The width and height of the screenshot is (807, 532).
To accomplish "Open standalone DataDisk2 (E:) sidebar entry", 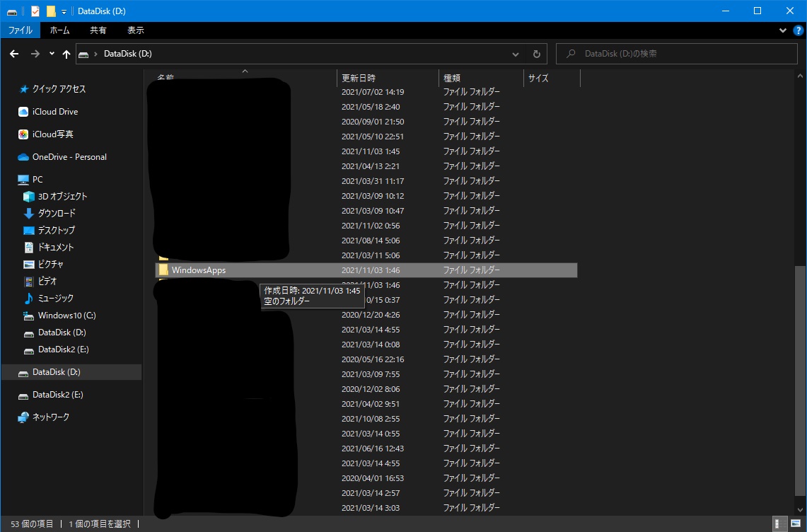I will pyautogui.click(x=58, y=395).
